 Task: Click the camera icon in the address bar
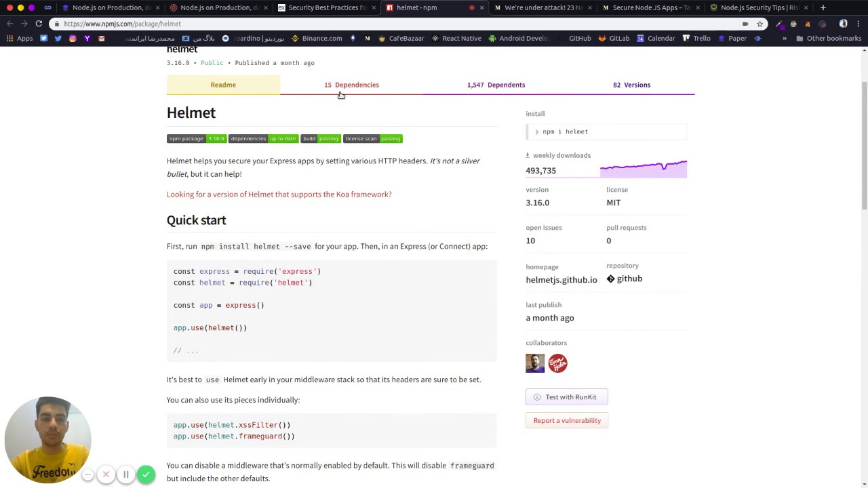[745, 24]
